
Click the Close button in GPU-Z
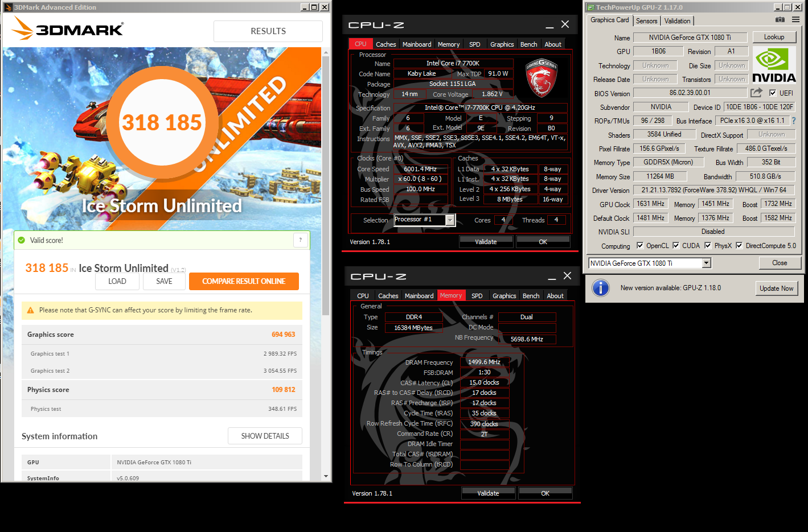(780, 263)
